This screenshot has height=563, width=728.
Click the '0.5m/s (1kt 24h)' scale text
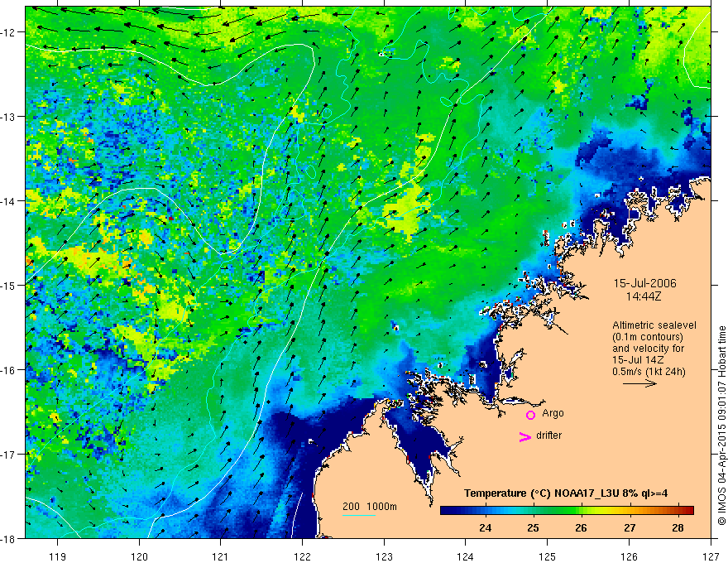tap(649, 372)
